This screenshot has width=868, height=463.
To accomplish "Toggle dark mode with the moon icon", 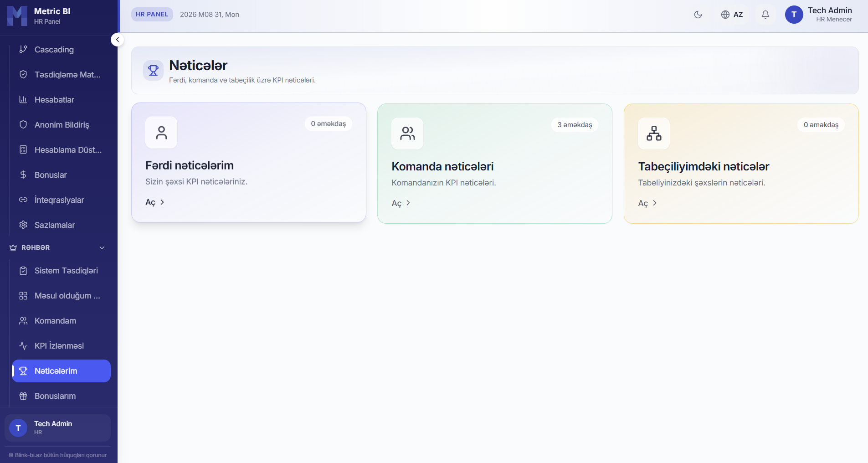I will pos(698,15).
